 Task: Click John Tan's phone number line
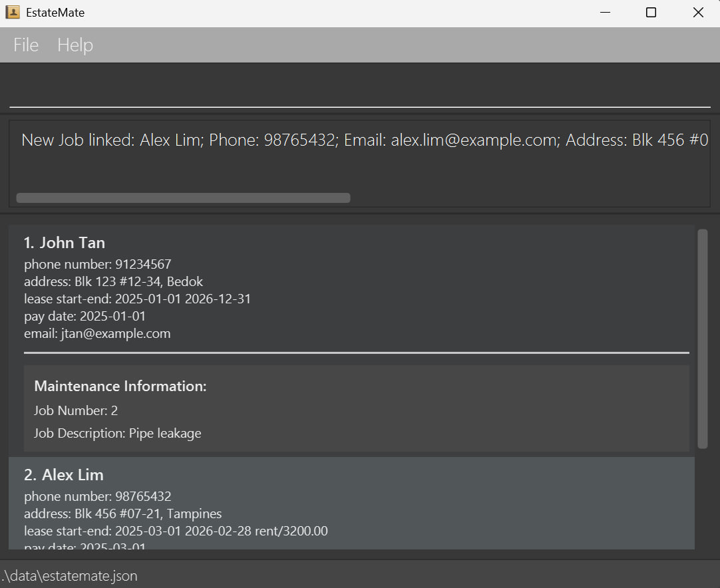(x=98, y=264)
